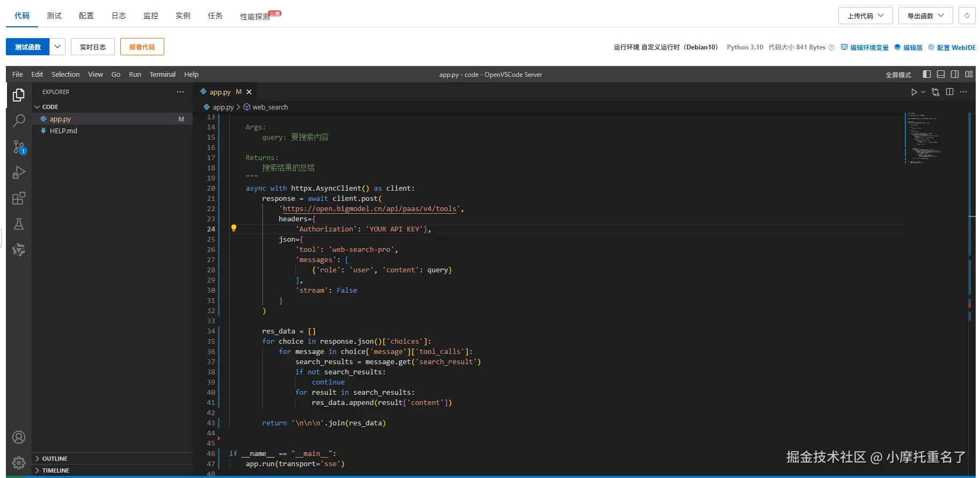Open 编辑环境变量 link
Image resolution: width=980 pixels, height=478 pixels.
865,47
